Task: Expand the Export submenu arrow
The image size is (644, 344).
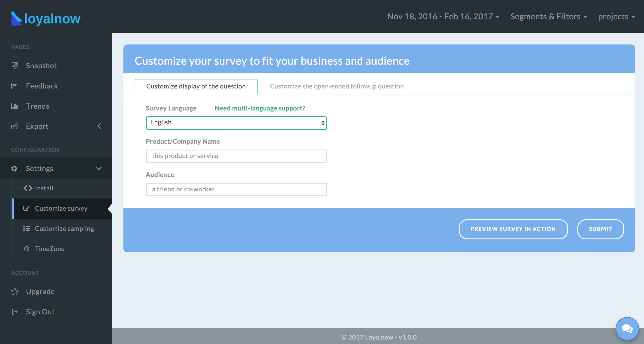Action: [99, 126]
